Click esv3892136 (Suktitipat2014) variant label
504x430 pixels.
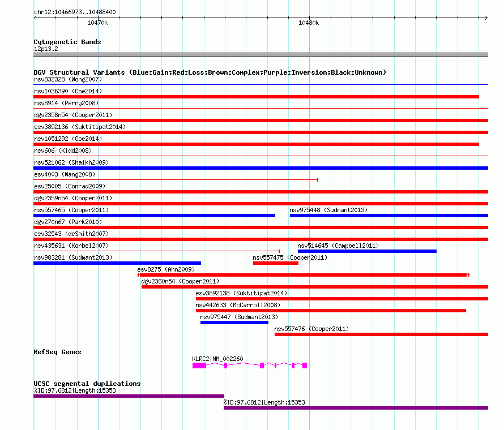80,127
